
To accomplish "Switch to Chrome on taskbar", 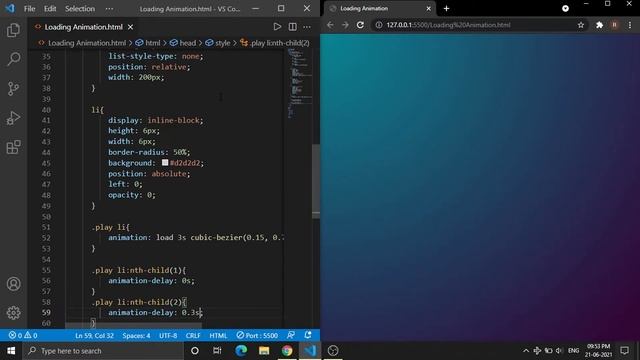I will pyautogui.click(x=287, y=351).
